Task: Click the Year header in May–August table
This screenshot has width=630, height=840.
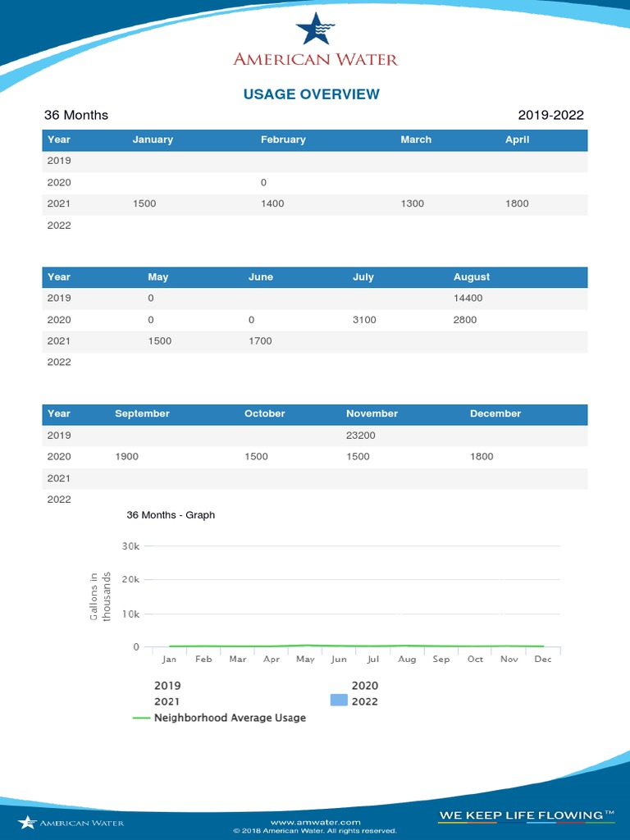Action: pyautogui.click(x=58, y=277)
